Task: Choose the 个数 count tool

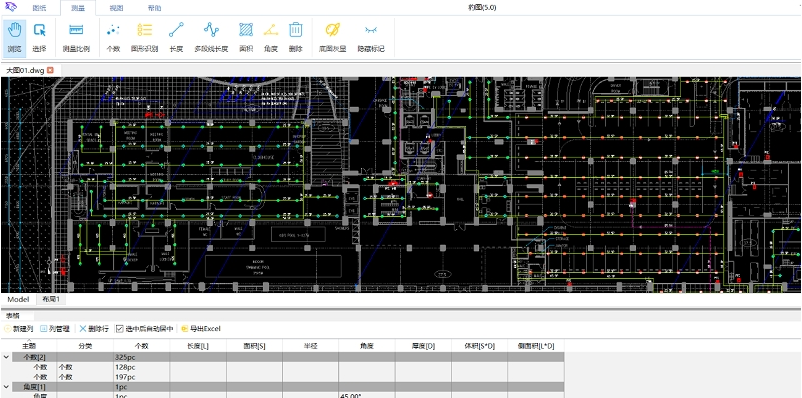Action: click(x=113, y=38)
